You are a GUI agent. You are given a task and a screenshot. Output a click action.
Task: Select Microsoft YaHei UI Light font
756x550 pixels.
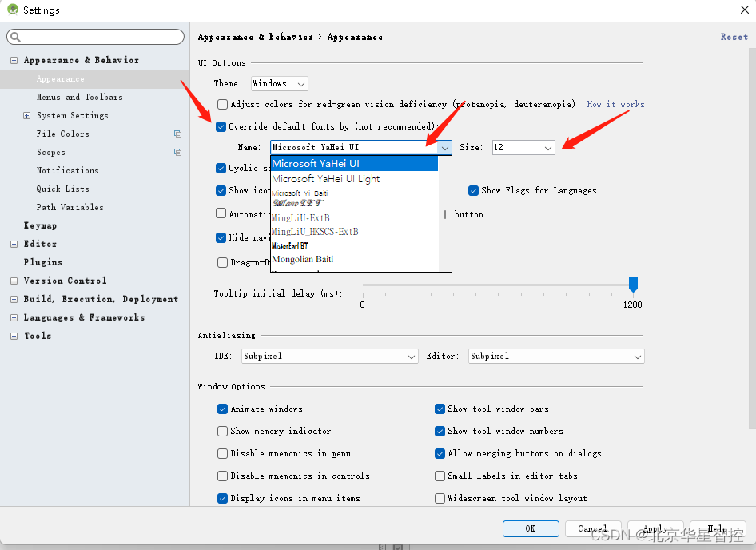point(354,179)
